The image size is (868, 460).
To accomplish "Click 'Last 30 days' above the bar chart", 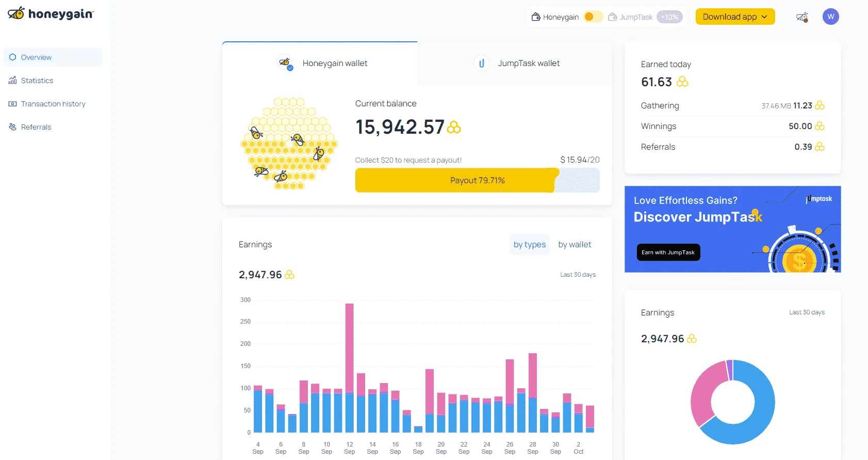I will tap(578, 275).
